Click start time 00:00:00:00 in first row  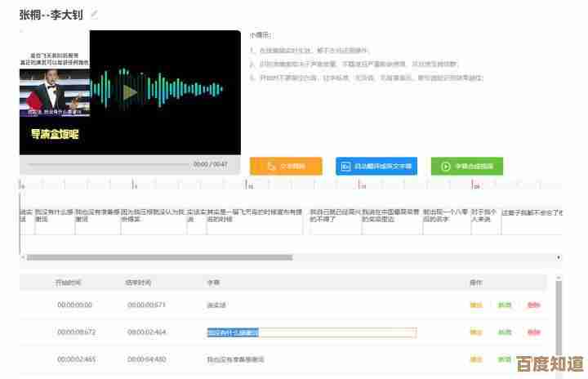click(74, 305)
